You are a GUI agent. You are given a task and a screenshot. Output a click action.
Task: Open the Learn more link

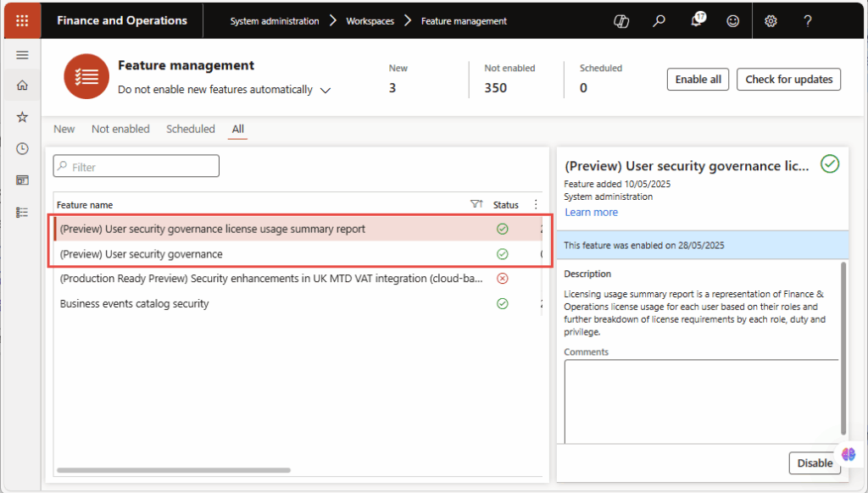pyautogui.click(x=591, y=213)
